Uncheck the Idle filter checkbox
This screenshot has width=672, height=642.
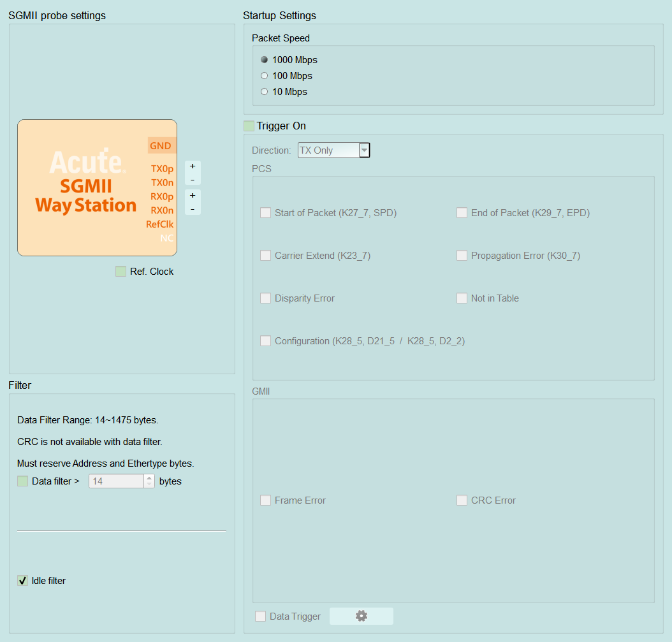(23, 581)
